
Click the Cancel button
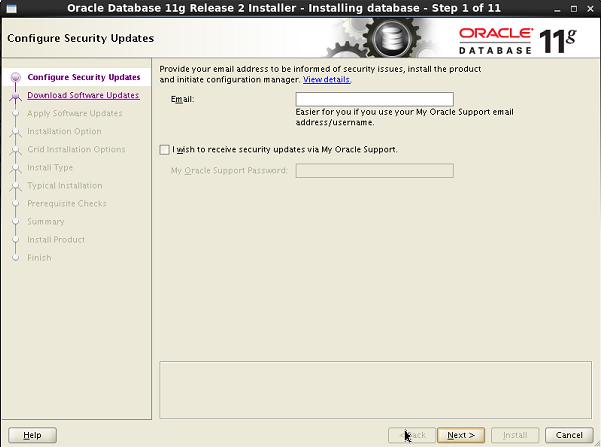569,435
